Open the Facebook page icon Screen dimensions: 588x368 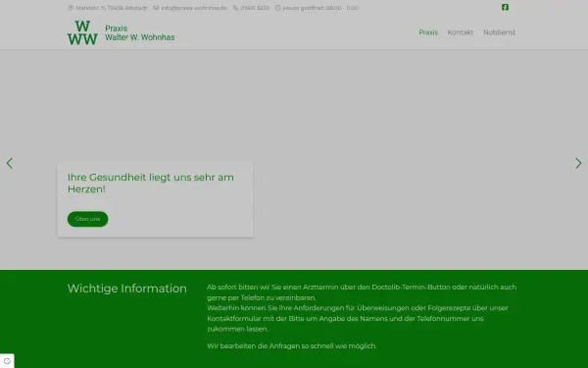pyautogui.click(x=505, y=7)
